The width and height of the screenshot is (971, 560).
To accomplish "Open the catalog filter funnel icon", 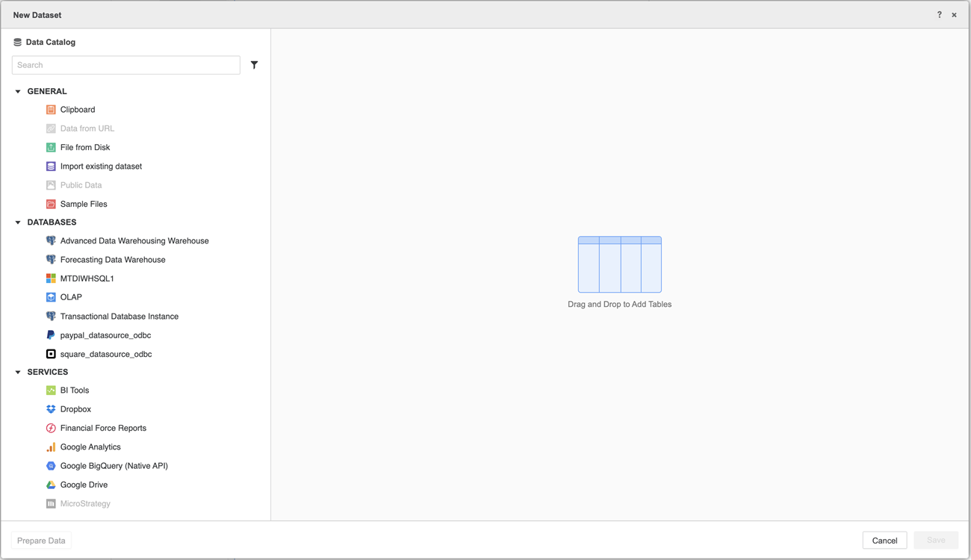I will pyautogui.click(x=255, y=65).
